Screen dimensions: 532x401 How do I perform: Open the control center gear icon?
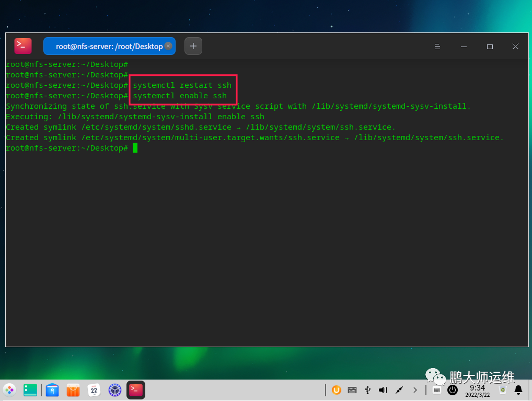pyautogui.click(x=115, y=390)
